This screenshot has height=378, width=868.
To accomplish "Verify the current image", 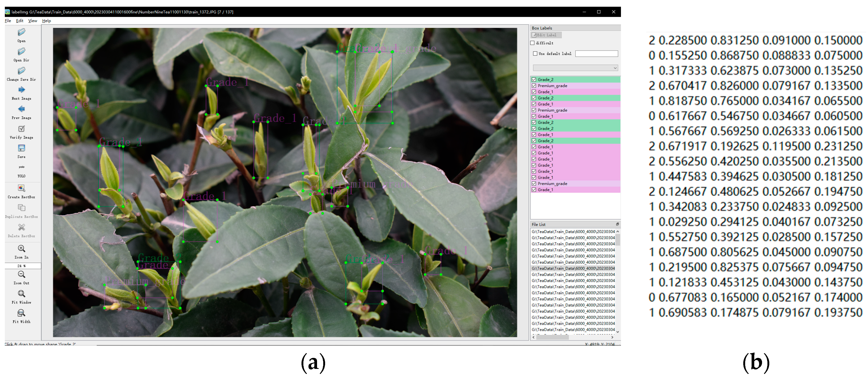I will [21, 129].
